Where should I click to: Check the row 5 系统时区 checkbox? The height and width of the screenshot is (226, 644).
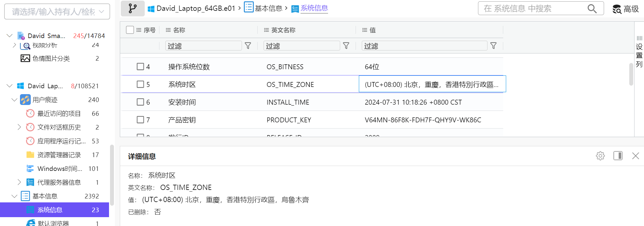point(140,84)
